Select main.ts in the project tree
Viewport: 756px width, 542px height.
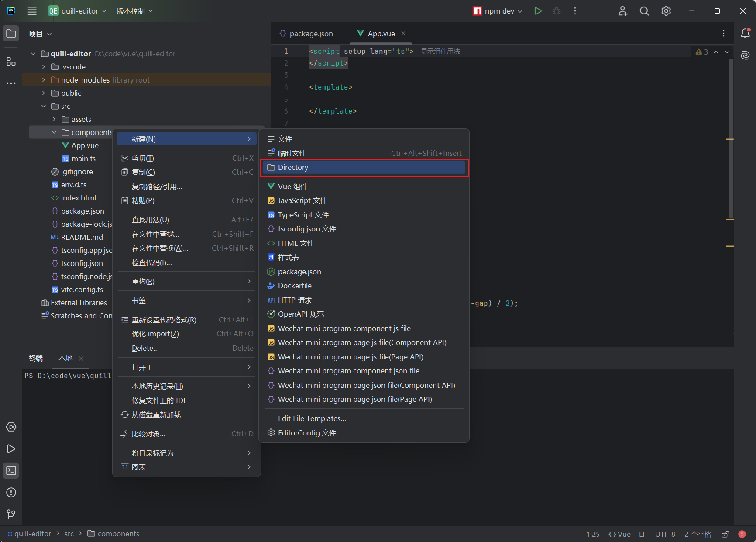pos(83,159)
